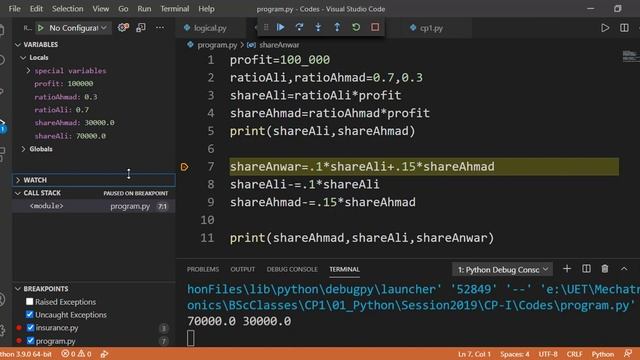
Task: Open the No Configuration dropdown
Action: (x=78, y=28)
